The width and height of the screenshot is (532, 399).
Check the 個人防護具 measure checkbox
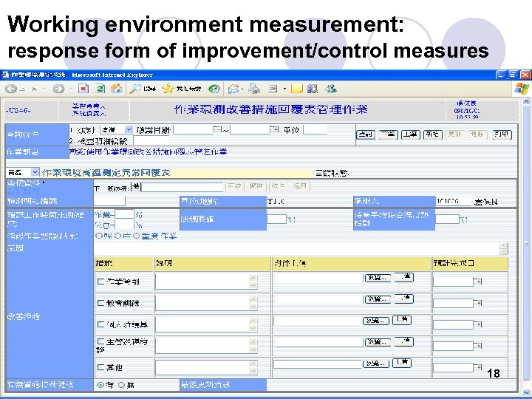coord(100,324)
